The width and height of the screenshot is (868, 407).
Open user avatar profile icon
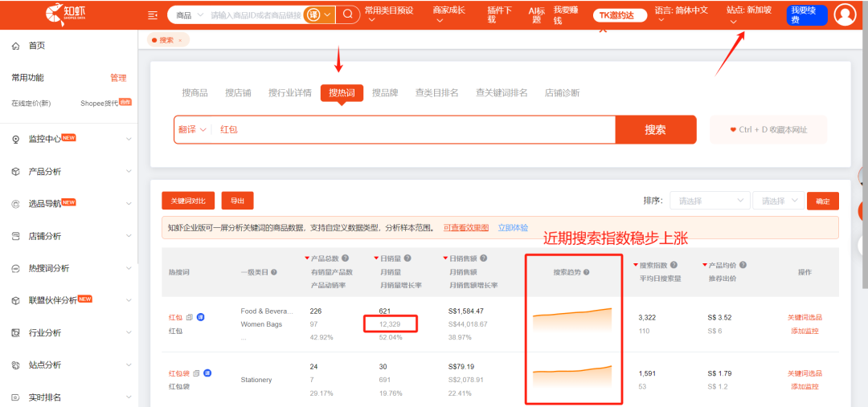click(x=845, y=15)
